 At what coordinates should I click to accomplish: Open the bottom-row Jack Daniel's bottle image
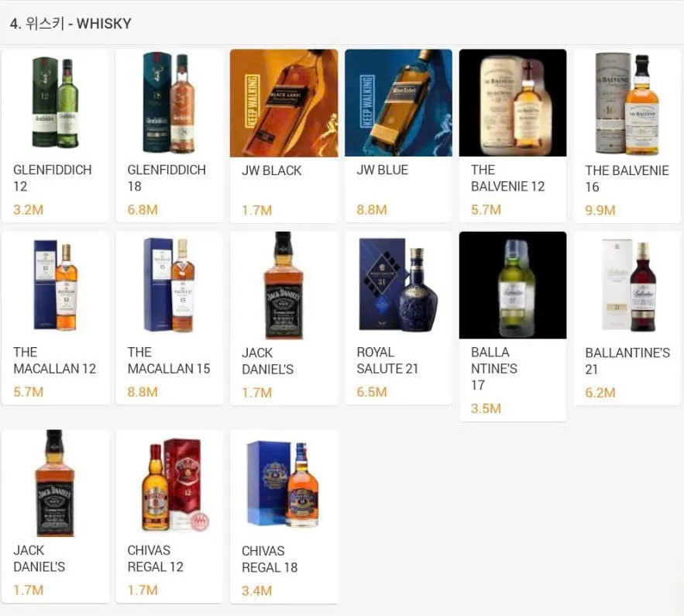(x=55, y=484)
